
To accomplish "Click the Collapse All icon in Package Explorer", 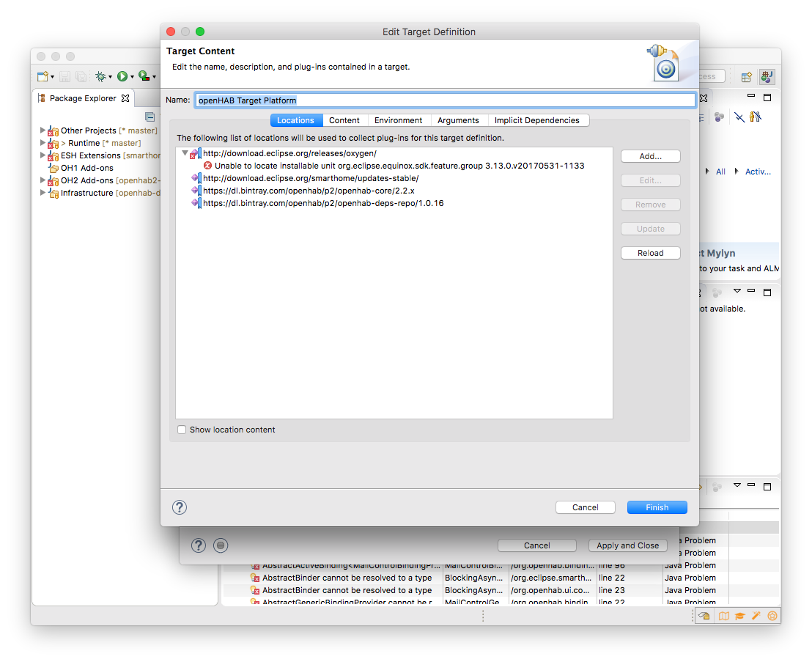I will tap(150, 117).
